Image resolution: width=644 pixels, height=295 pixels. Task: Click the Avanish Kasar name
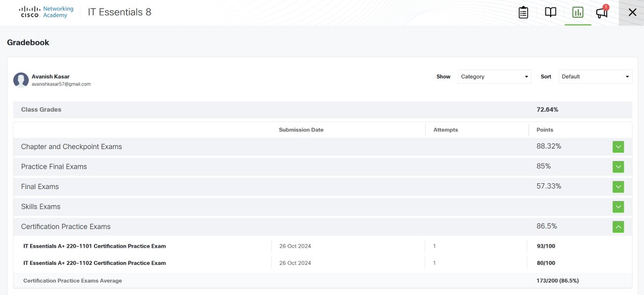point(50,76)
